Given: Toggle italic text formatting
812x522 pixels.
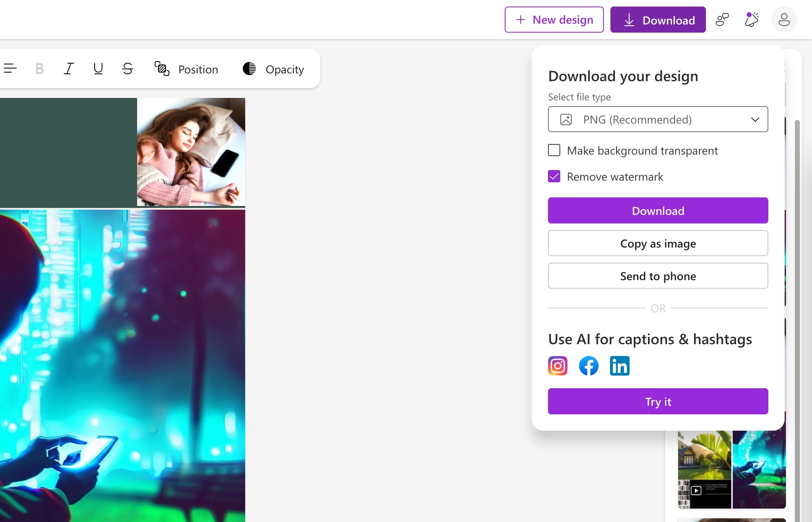Looking at the screenshot, I should coord(69,69).
